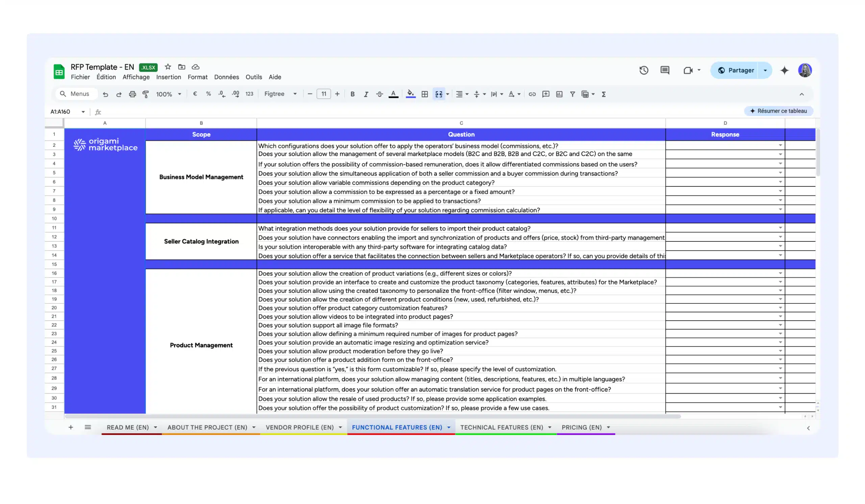Screen dimensions: 865x504
Task: Open the name box dropdown arrow
Action: coord(83,112)
